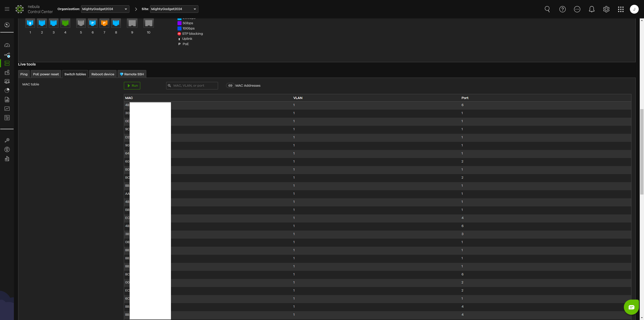644x320 pixels.
Task: Expand the Site dropdown
Action: [174, 9]
